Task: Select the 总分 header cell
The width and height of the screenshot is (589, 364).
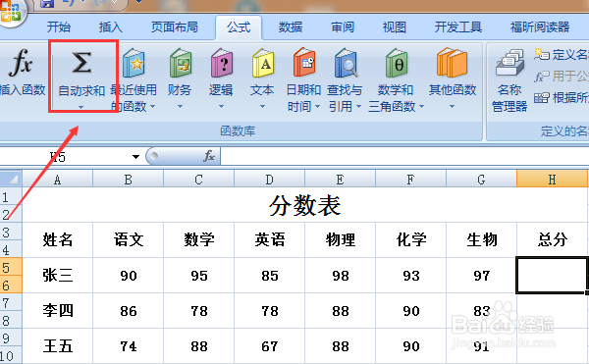Action: pos(552,240)
